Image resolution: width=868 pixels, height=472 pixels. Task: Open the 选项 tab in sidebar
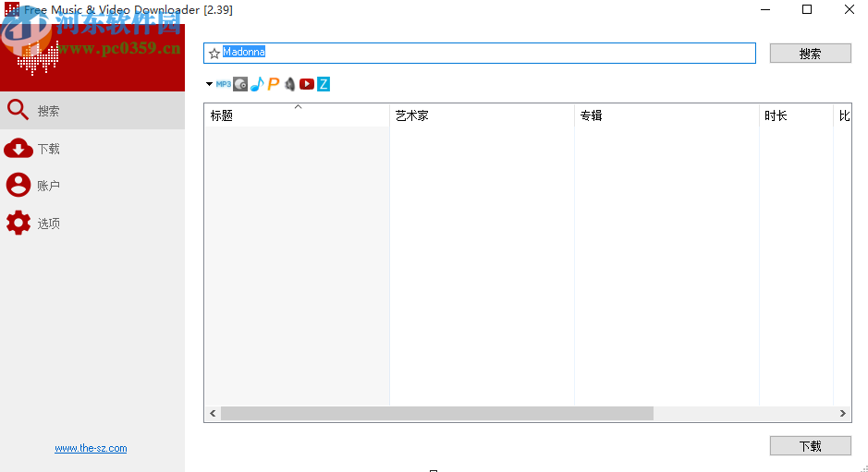(92, 223)
